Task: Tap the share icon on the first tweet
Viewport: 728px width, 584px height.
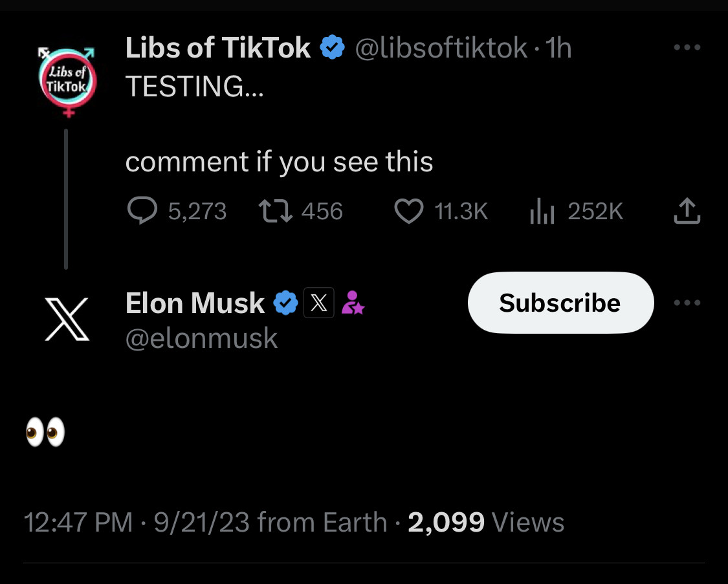Action: coord(687,211)
